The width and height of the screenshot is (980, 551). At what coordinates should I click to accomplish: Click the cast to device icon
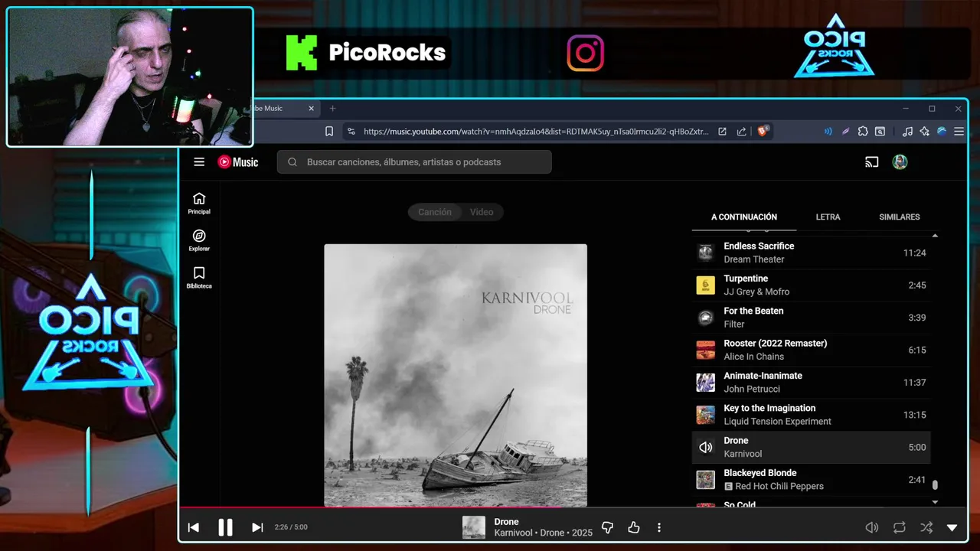[x=871, y=161]
